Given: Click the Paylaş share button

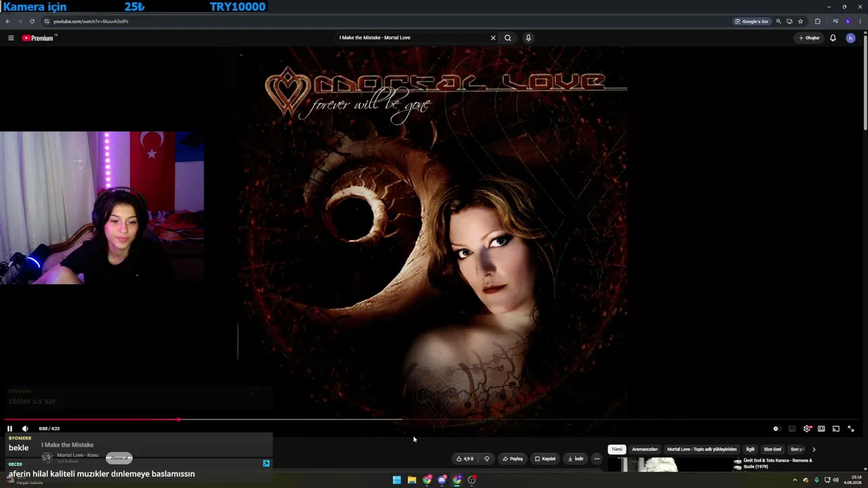Looking at the screenshot, I should (x=513, y=459).
